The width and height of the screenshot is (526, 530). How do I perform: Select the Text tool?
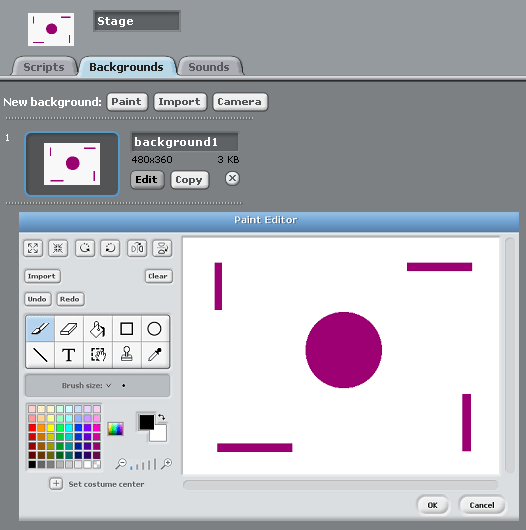pos(69,355)
